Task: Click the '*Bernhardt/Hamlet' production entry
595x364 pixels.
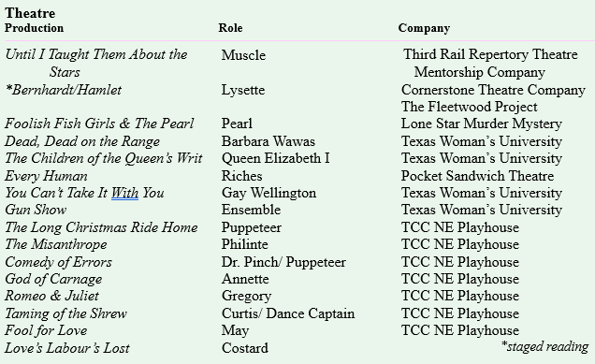Action: [63, 90]
